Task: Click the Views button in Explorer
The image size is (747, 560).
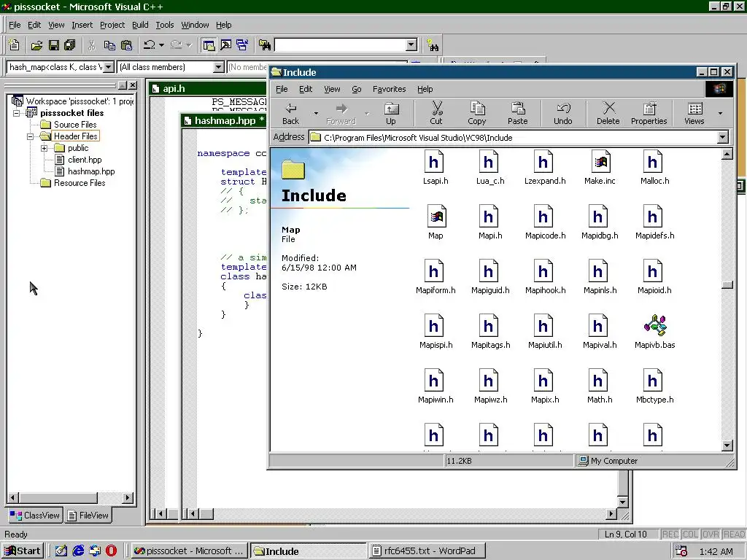Action: click(694, 113)
